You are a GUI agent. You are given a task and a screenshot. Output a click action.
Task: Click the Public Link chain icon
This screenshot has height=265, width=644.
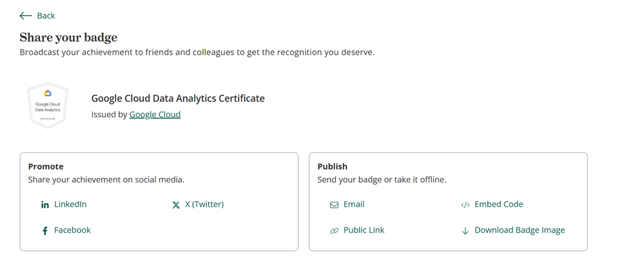334,231
